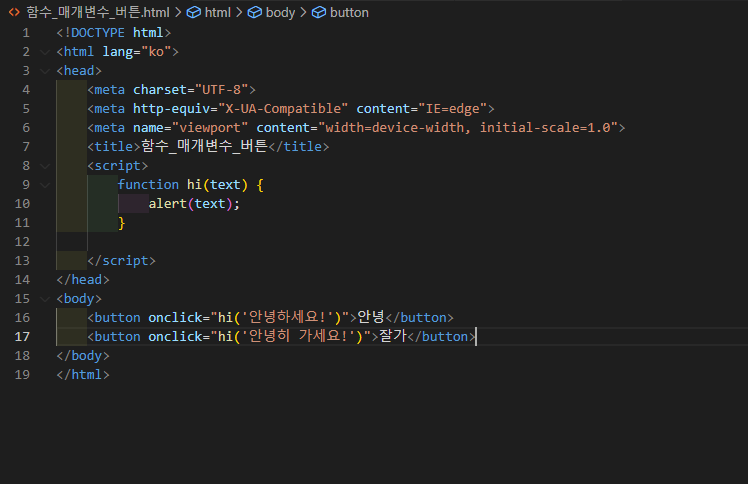Collapse the body tag fold on line 15
This screenshot has width=748, height=484.
click(x=45, y=299)
